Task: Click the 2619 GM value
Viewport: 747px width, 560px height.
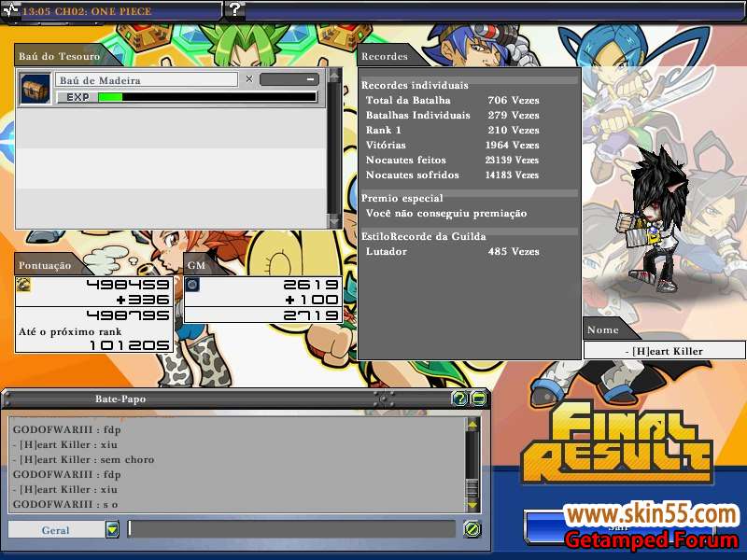Action: (x=311, y=285)
